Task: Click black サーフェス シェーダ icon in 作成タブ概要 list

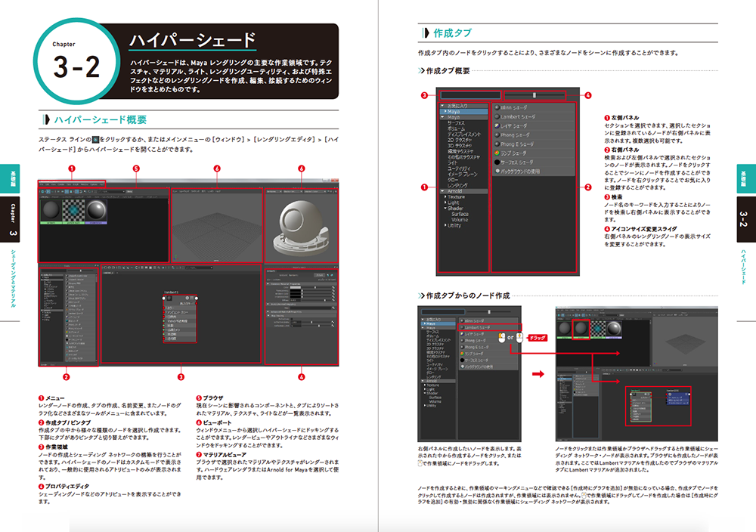Action: (497, 162)
